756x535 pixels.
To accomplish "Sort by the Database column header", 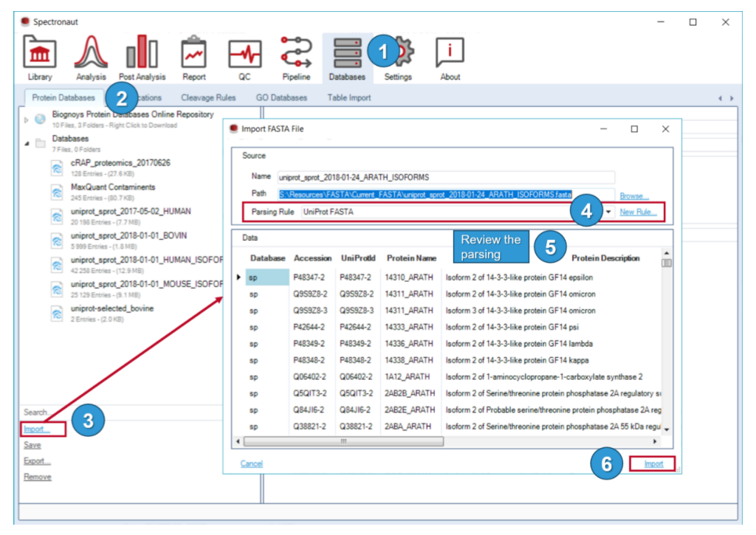I will pos(267,258).
